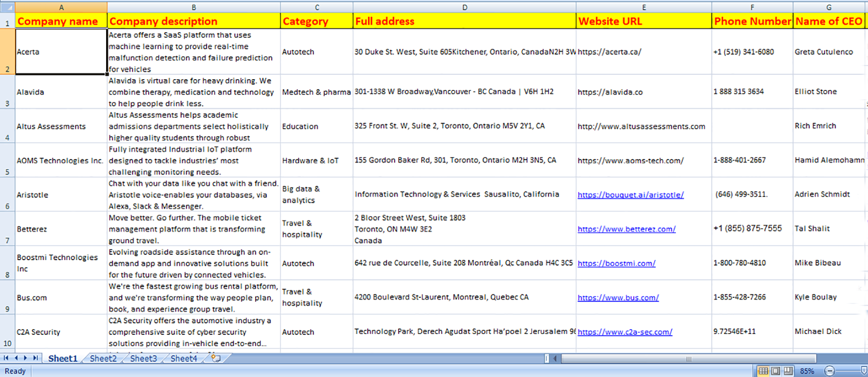Click horizontal scrollbar left arrow
The image size is (868, 377).
(555, 358)
